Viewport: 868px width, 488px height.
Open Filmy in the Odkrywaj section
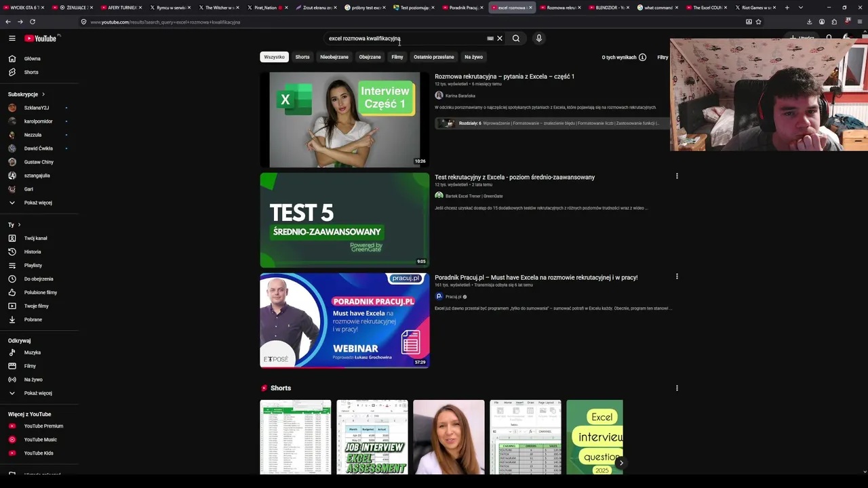coord(39,366)
